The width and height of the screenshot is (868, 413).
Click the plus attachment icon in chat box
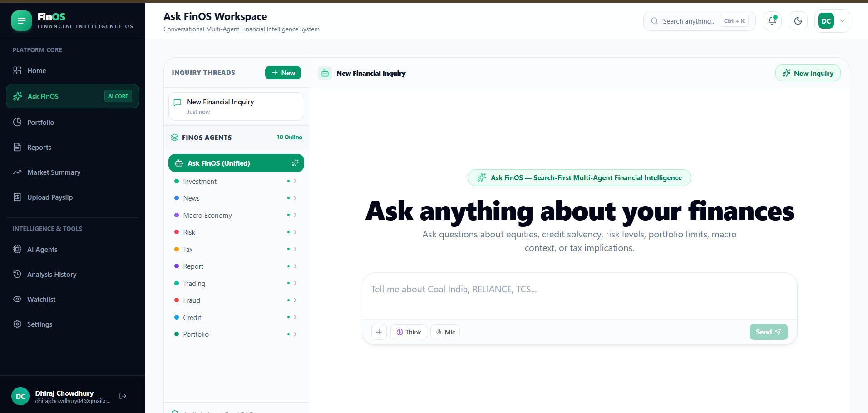click(379, 332)
